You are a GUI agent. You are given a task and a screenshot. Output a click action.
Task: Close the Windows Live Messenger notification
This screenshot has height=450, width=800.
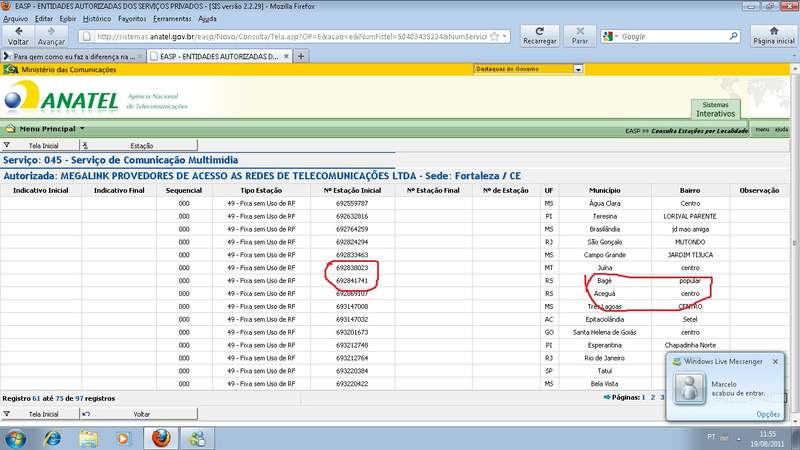click(776, 361)
